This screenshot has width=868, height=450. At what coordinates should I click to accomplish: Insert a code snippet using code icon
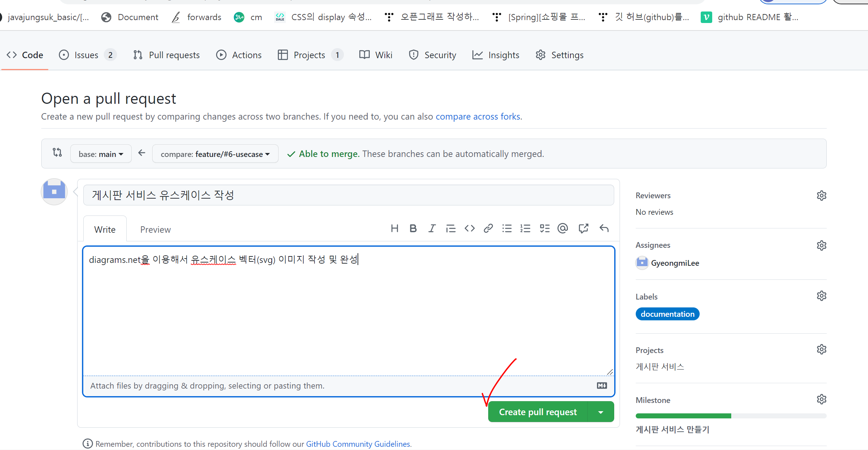[x=470, y=228]
